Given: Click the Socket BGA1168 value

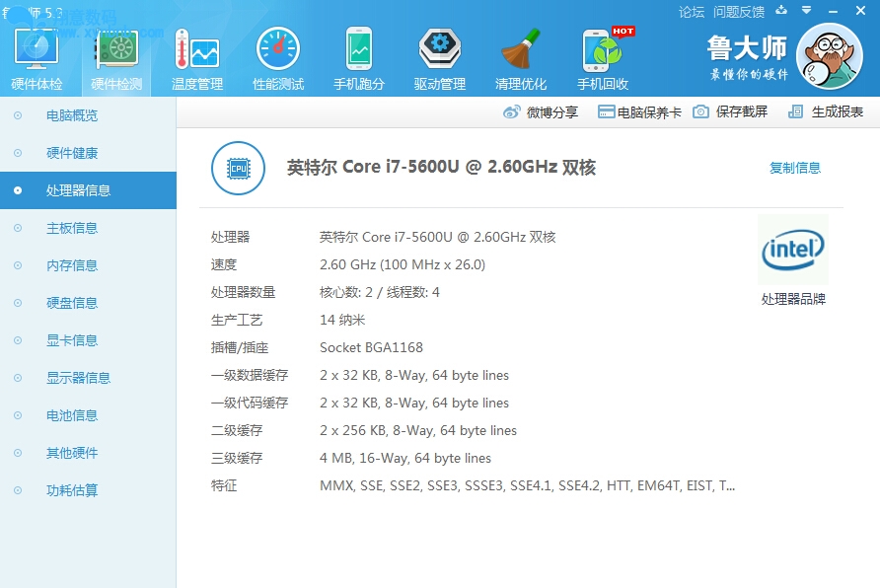Looking at the screenshot, I should pyautogui.click(x=371, y=348).
